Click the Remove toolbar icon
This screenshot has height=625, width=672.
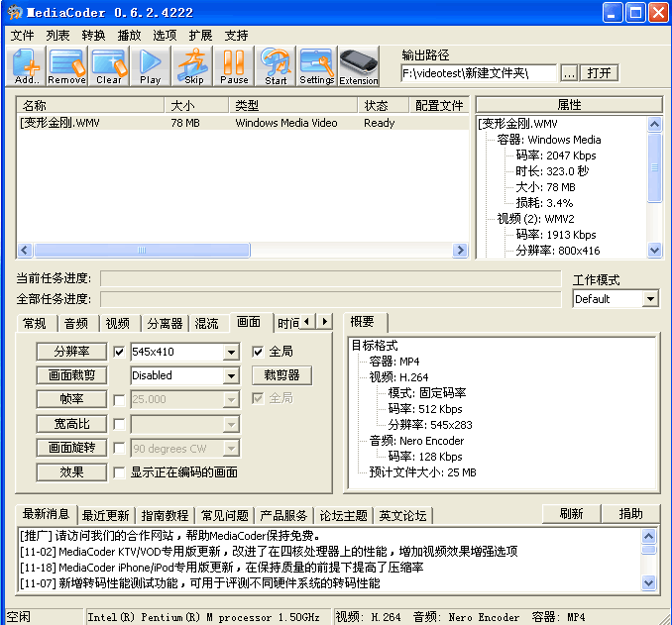(67, 66)
